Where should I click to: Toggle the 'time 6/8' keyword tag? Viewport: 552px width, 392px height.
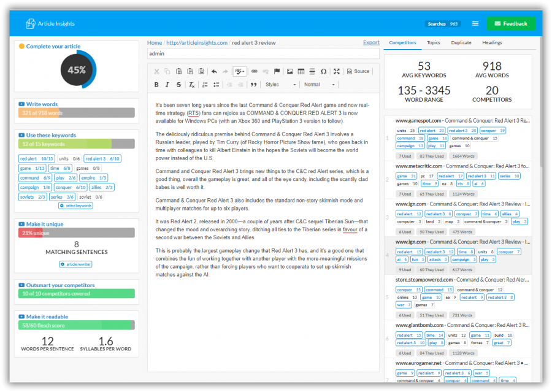pos(60,168)
